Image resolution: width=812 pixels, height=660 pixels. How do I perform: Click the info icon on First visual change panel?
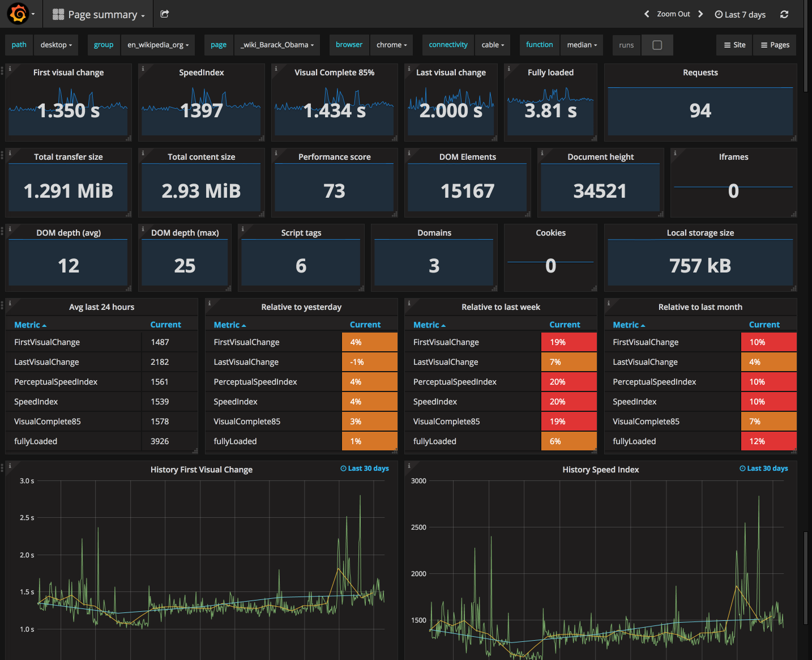(x=10, y=68)
